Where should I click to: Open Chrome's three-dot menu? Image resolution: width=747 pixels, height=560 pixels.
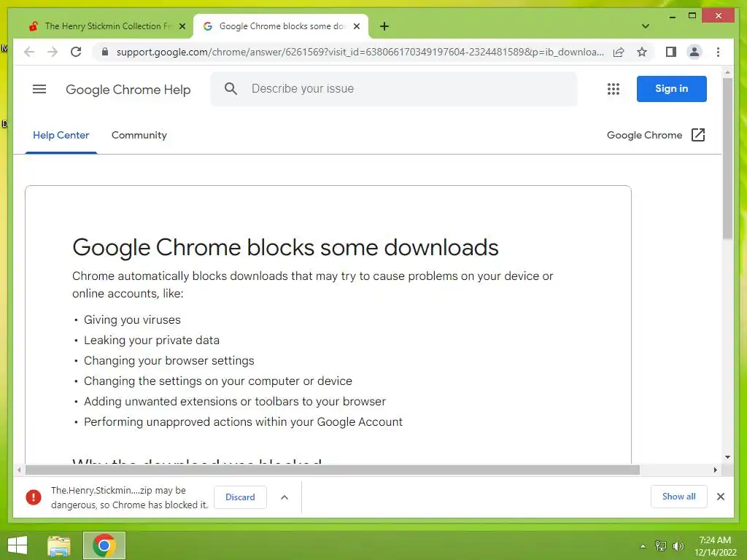click(718, 52)
